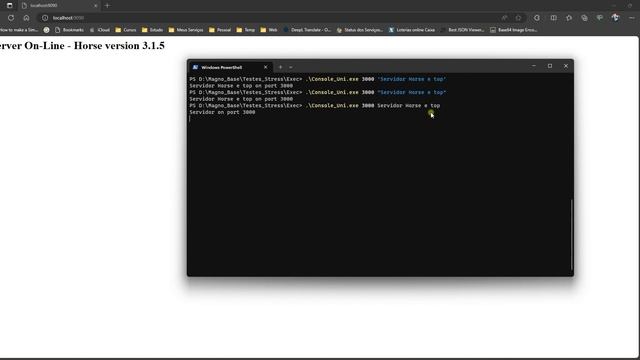Open the split screen icon
This screenshot has width=640, height=360.
(553, 18)
